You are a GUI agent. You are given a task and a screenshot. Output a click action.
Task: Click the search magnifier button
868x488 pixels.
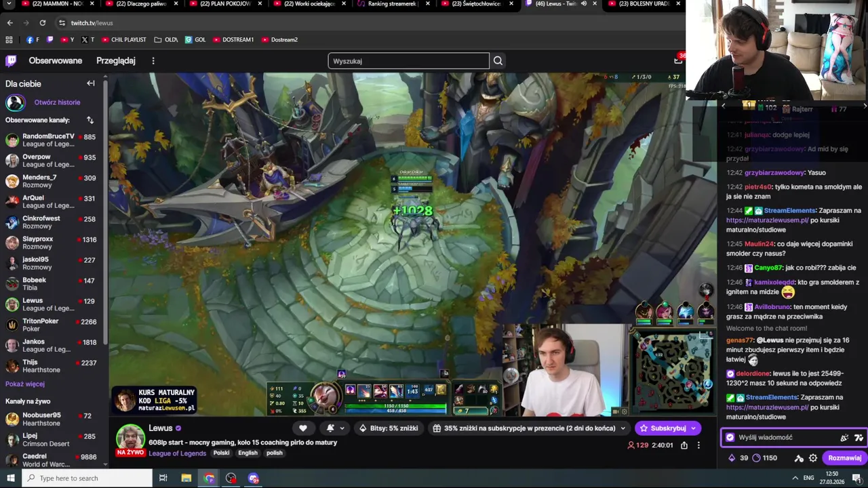tap(498, 61)
